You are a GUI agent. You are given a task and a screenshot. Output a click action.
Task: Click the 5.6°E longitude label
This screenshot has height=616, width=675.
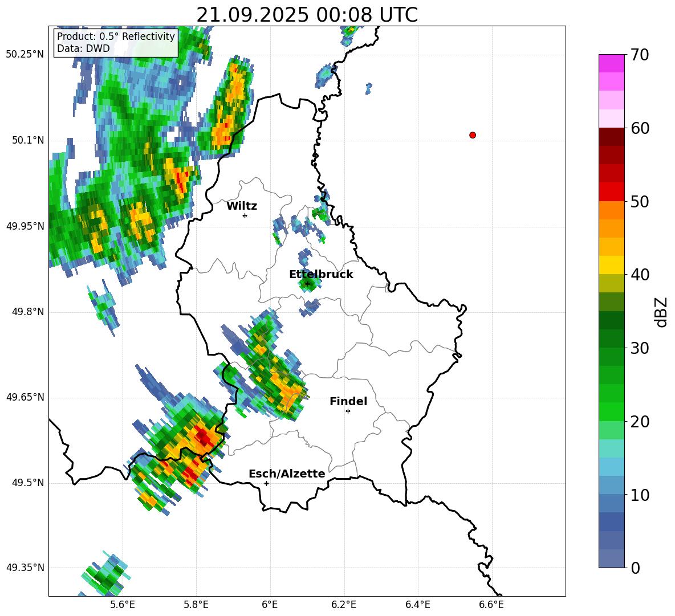click(x=123, y=605)
